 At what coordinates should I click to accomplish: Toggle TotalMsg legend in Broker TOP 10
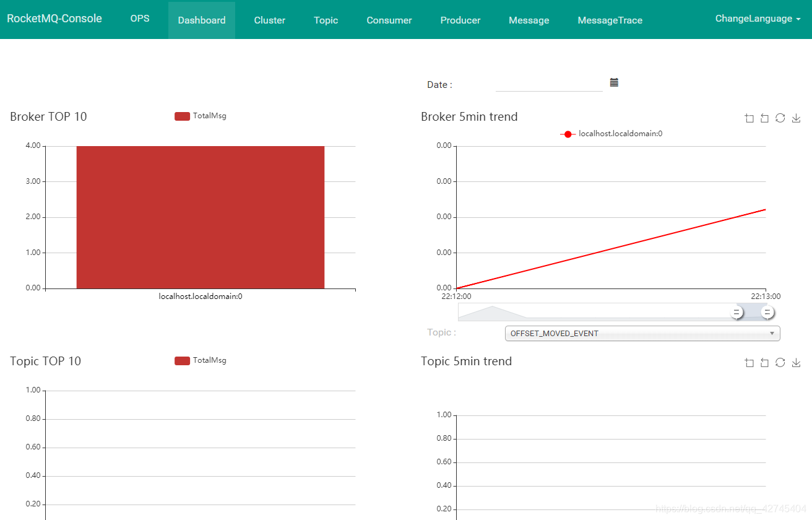201,116
